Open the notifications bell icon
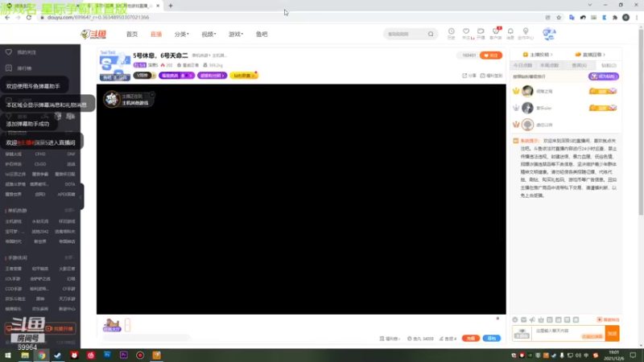Screen dimensions: 644x362 510,33
